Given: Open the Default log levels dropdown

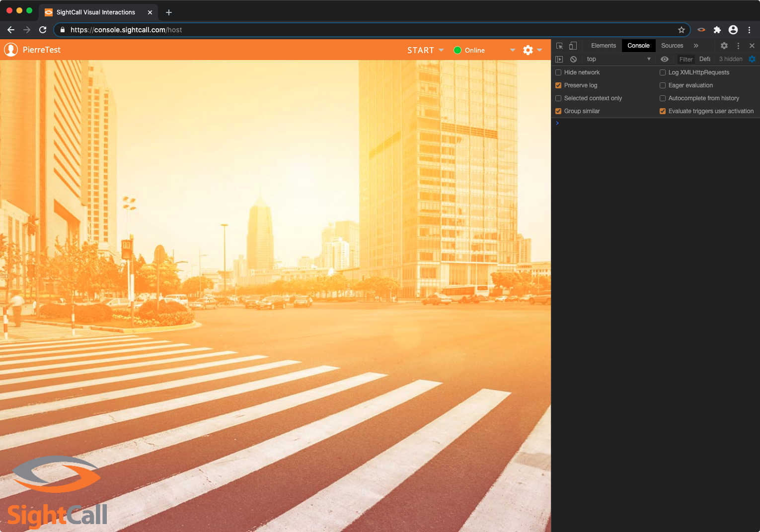Looking at the screenshot, I should [x=705, y=59].
